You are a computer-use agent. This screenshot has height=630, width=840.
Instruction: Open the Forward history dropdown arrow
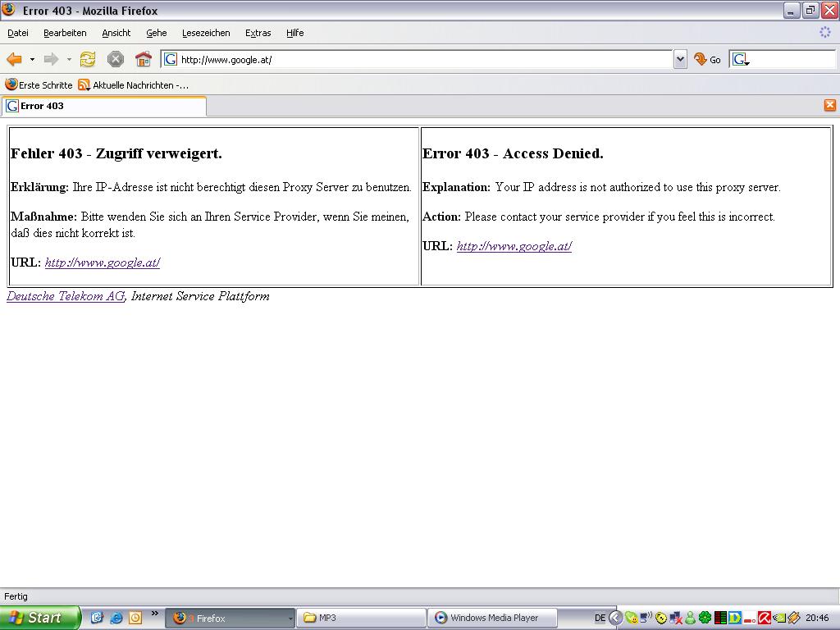point(69,59)
